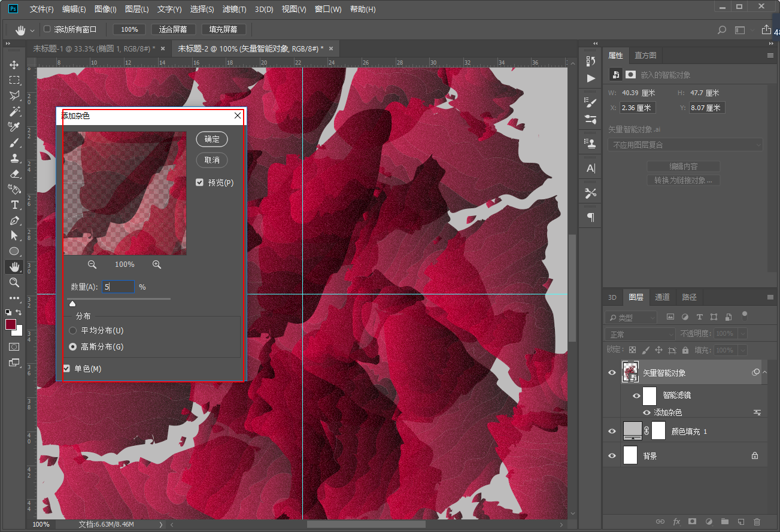780x532 pixels.
Task: Toggle the 滚动所有窗口 checkbox
Action: (47, 29)
